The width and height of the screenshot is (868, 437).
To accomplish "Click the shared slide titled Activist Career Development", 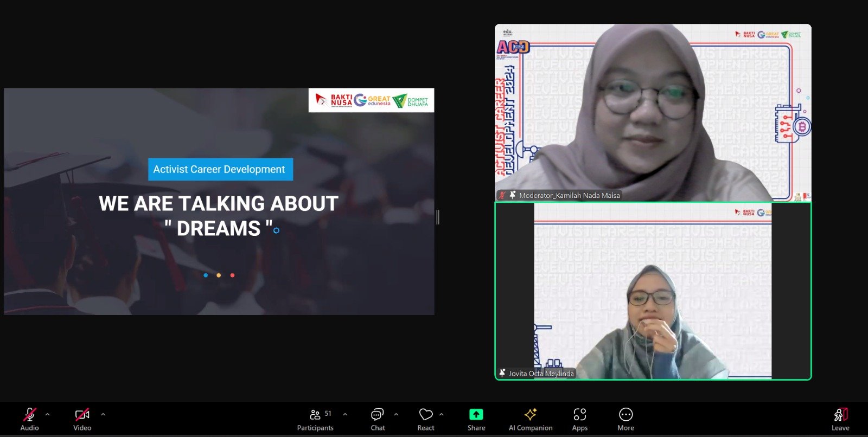I will 219,201.
